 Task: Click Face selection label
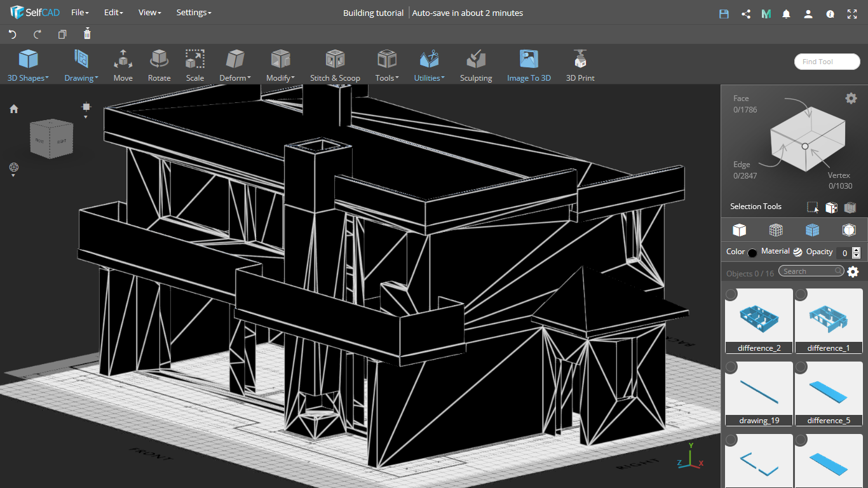[741, 98]
